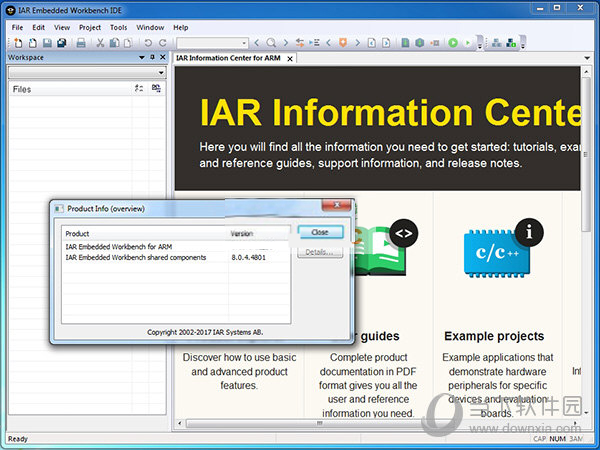Click Navigate Forward page icon
The image size is (600, 450).
[386, 43]
